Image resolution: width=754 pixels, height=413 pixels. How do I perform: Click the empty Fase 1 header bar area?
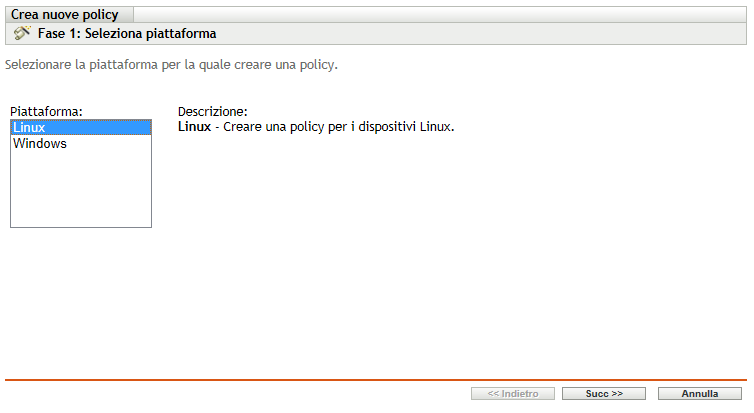tap(480, 34)
